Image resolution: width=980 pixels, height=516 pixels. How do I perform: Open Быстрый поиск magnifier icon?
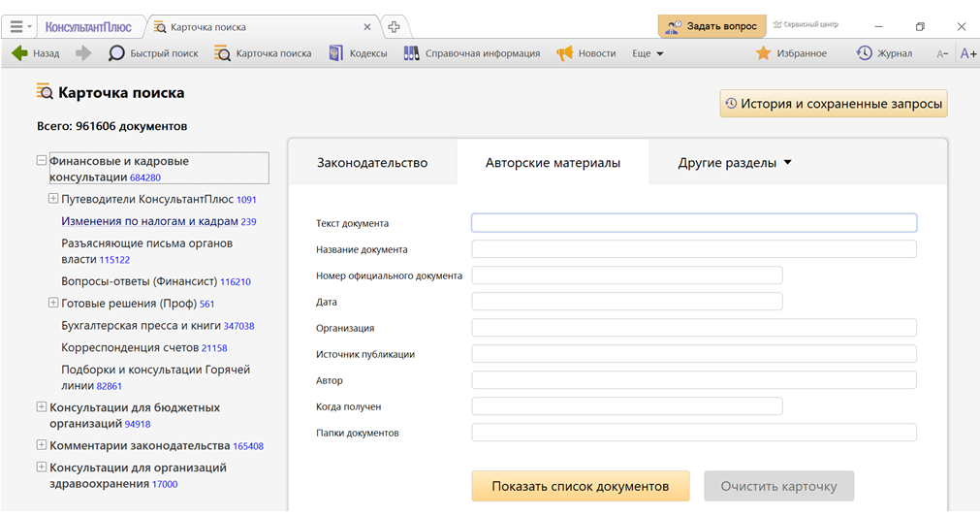[116, 53]
